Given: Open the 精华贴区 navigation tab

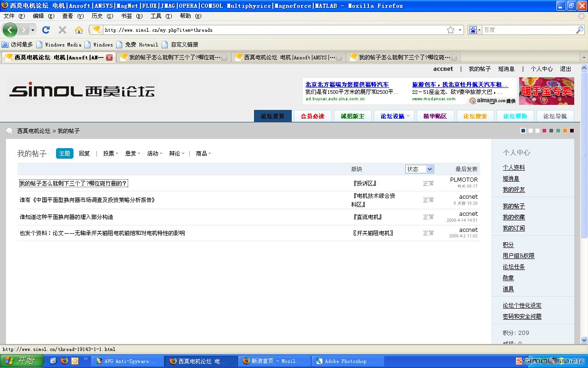Looking at the screenshot, I should click(x=435, y=116).
